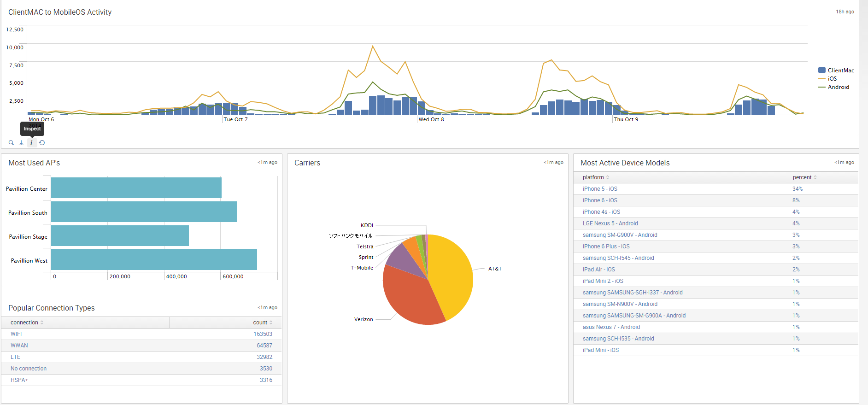Select the Pavillion Stage bar
Screen dimensions: 868x405
point(120,236)
